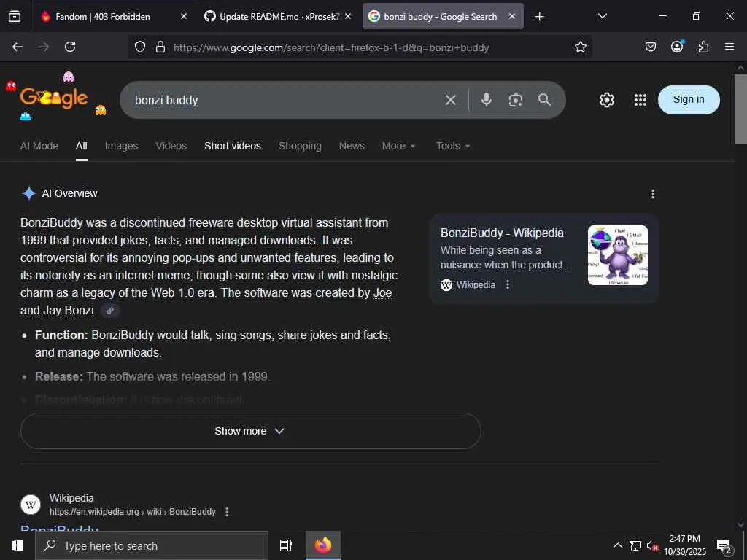Image resolution: width=747 pixels, height=560 pixels.
Task: Click the citation link chip icon
Action: pyautogui.click(x=110, y=311)
